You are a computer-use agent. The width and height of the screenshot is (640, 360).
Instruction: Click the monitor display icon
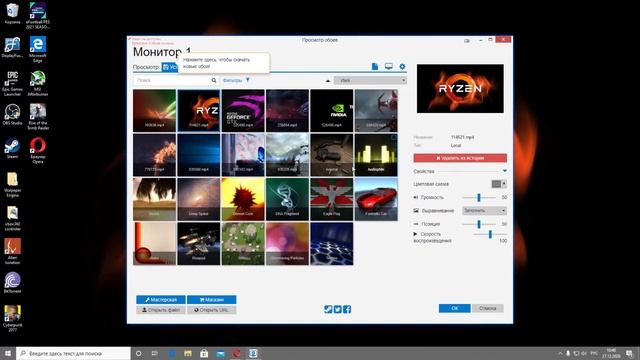pos(389,67)
